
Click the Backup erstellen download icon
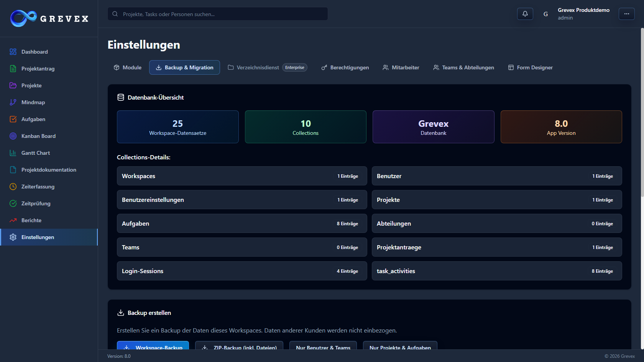(121, 313)
